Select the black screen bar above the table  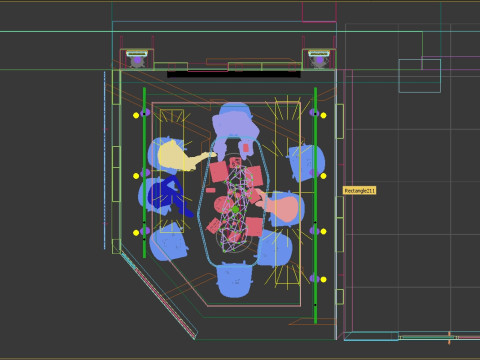pos(234,74)
